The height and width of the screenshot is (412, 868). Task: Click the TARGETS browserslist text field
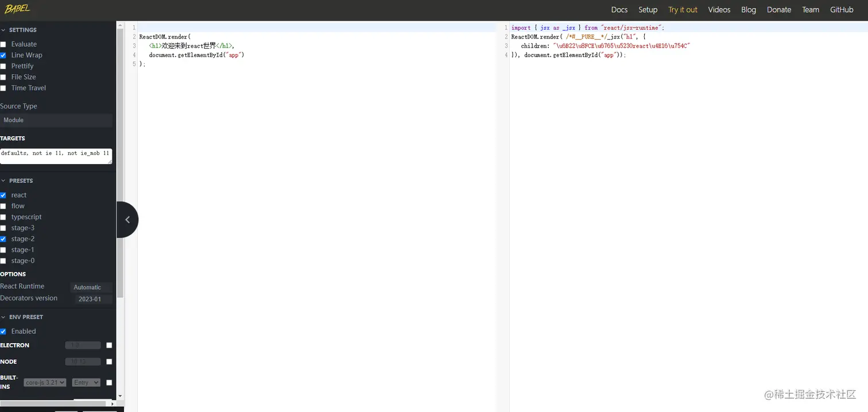click(x=56, y=156)
